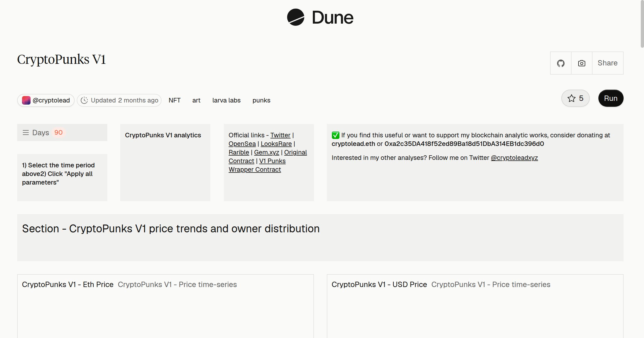Screen dimensions: 644x338
Task: Open the Rarible link
Action: (x=239, y=152)
